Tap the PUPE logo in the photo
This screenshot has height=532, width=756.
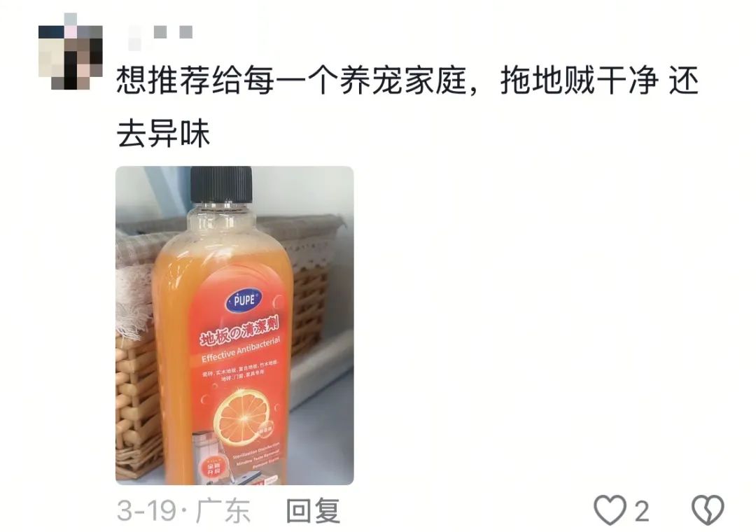pyautogui.click(x=244, y=301)
